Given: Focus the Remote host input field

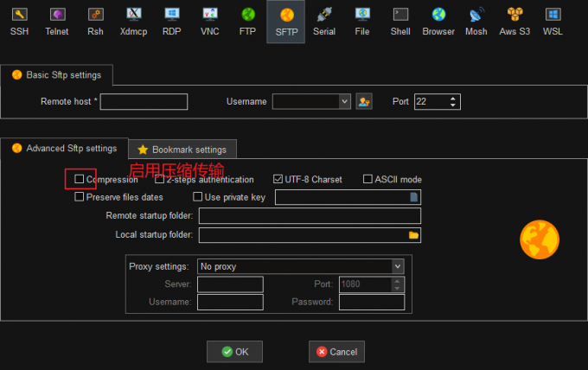Looking at the screenshot, I should pyautogui.click(x=144, y=102).
